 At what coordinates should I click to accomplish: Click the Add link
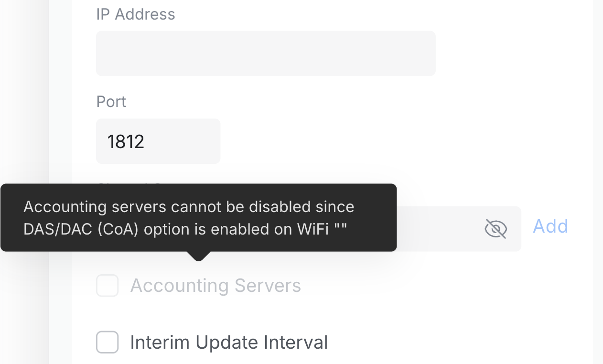click(550, 226)
